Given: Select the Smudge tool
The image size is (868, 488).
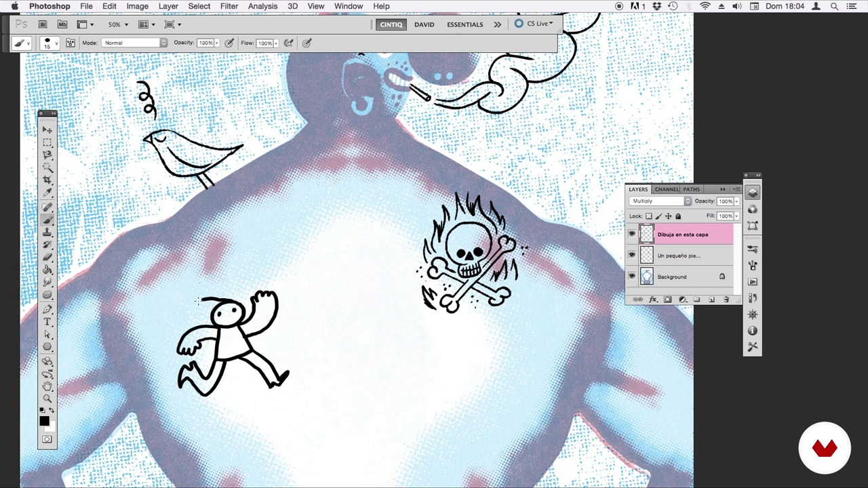Looking at the screenshot, I should [47, 283].
